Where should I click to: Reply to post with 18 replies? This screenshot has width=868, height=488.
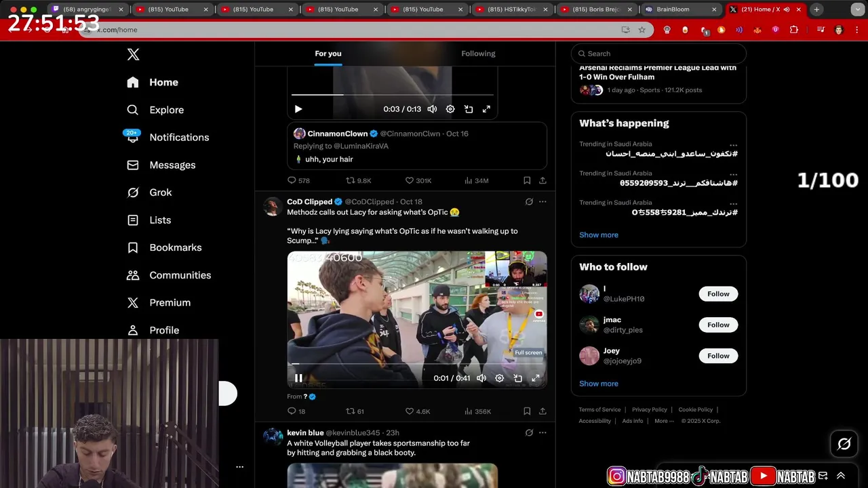click(x=296, y=411)
